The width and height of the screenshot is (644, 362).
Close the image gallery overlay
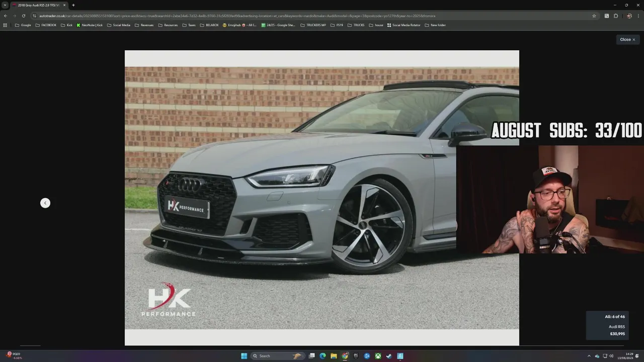tap(627, 39)
